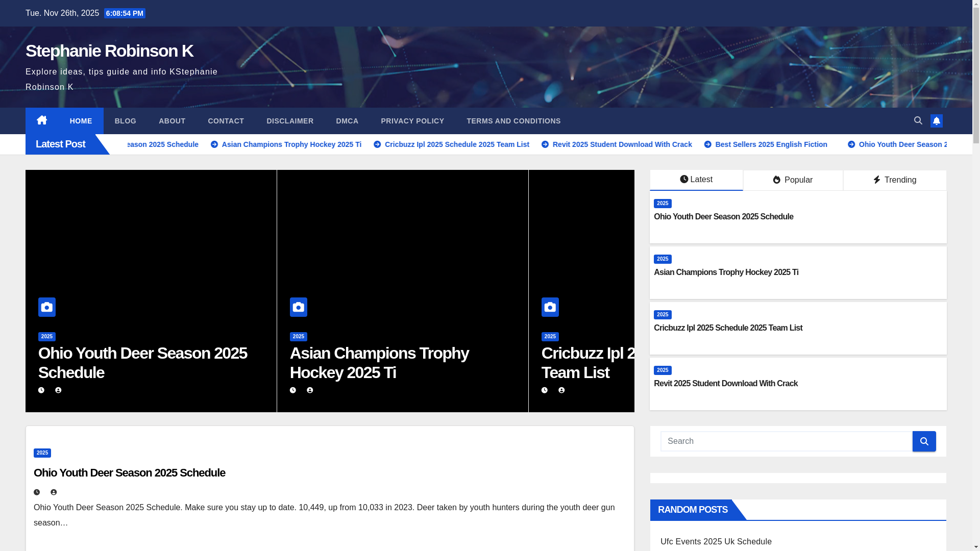The image size is (980, 551).
Task: Click clock icon under Cricbuzz Ipl slide
Action: click(545, 390)
